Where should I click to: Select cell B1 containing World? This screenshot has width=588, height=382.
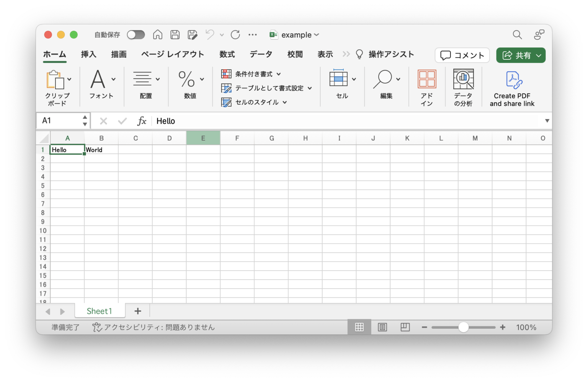coord(101,150)
